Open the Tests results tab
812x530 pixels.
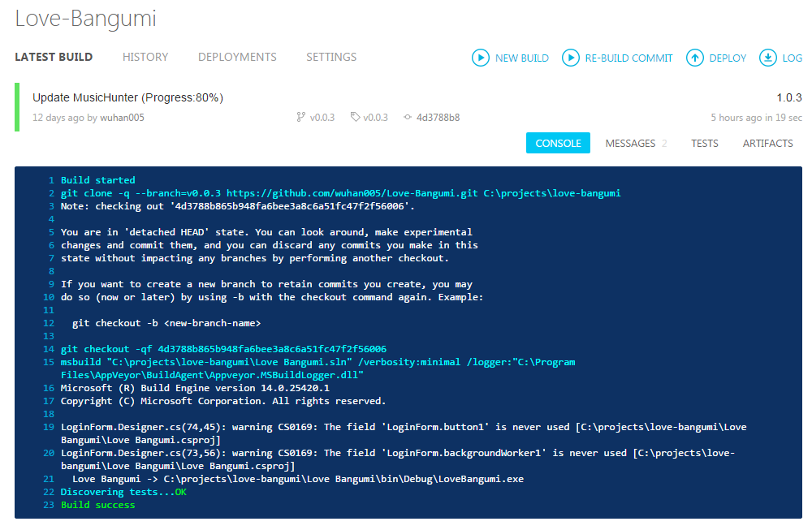click(704, 143)
